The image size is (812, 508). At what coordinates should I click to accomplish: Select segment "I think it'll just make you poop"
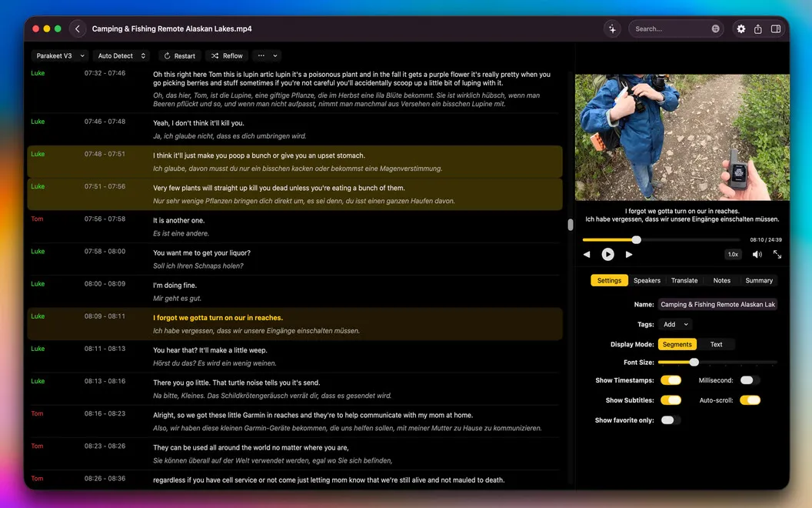(259, 155)
